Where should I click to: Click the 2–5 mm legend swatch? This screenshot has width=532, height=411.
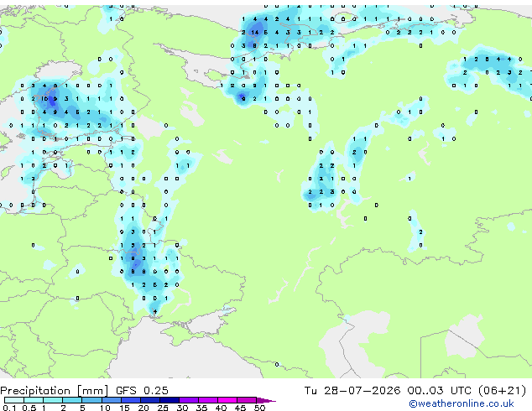72,400
